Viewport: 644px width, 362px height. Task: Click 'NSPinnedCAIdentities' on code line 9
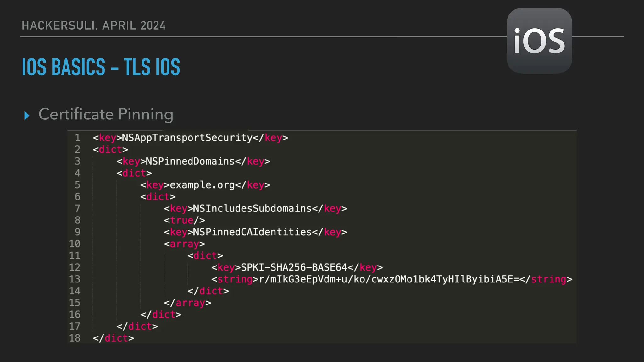click(252, 232)
